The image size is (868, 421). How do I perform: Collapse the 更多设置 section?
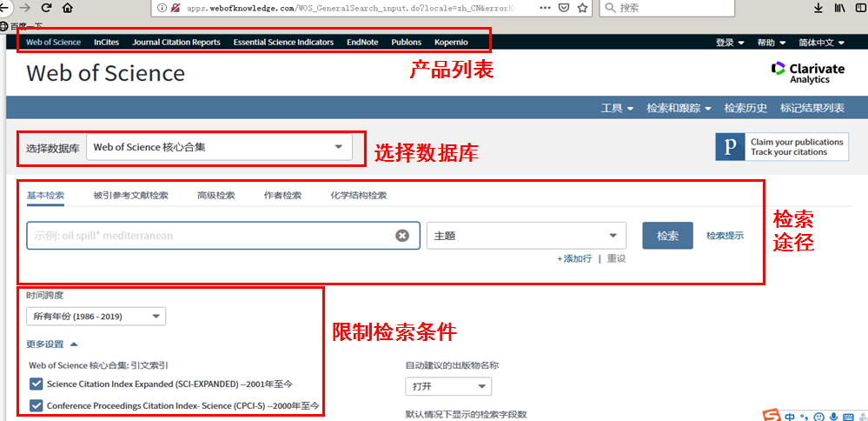52,344
